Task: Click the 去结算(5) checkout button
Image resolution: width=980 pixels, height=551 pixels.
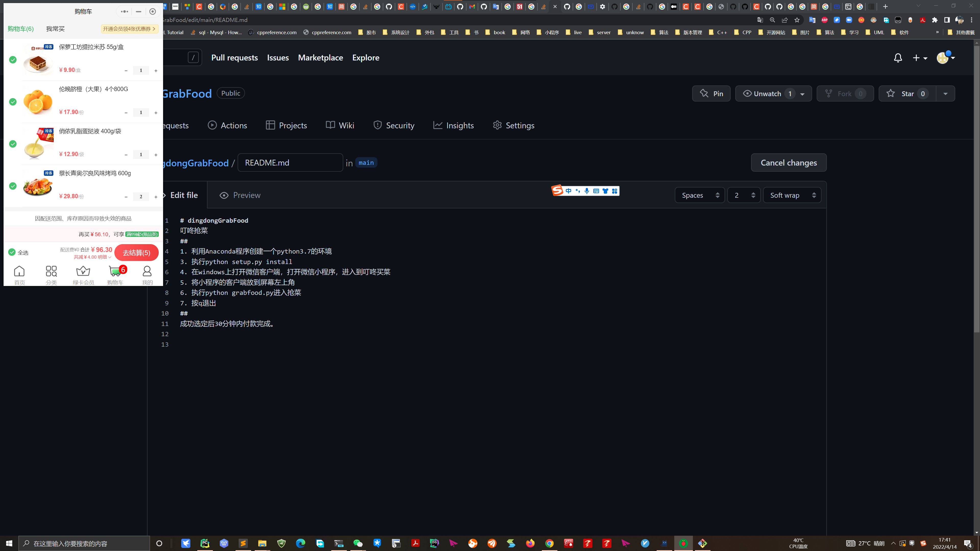Action: tap(136, 253)
